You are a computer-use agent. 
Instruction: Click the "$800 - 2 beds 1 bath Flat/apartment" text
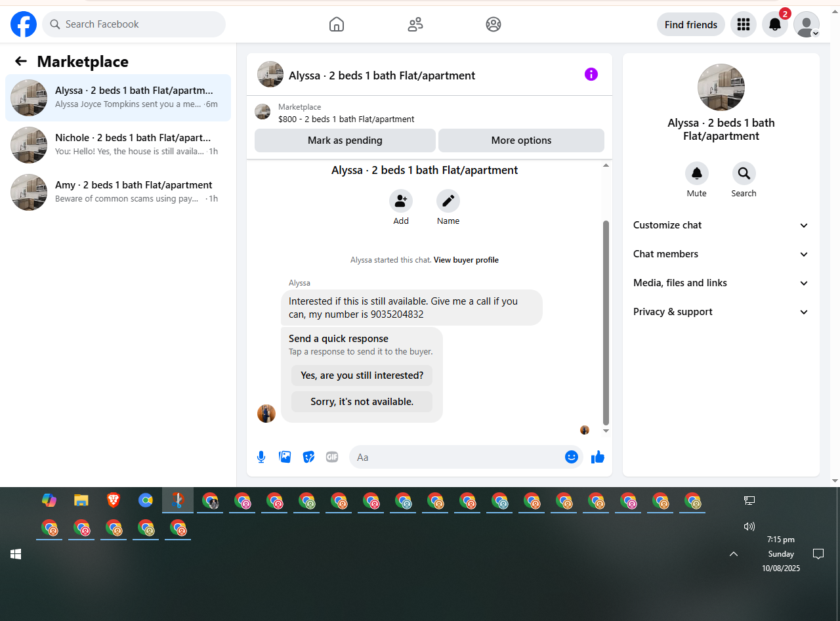pos(346,119)
